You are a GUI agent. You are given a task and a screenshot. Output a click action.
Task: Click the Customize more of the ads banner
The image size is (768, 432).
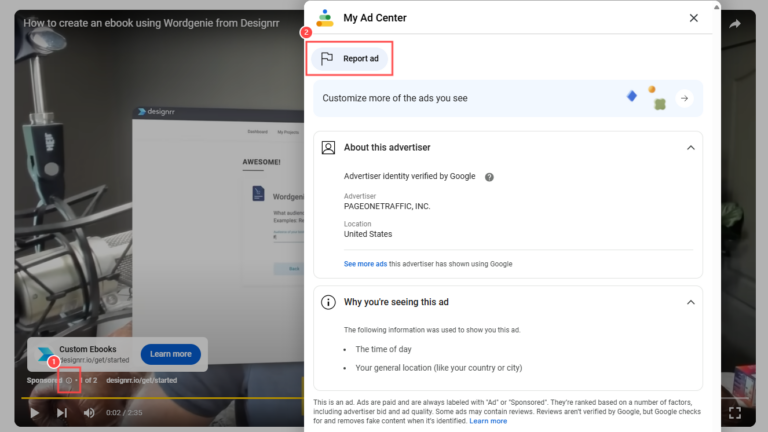[x=508, y=98]
